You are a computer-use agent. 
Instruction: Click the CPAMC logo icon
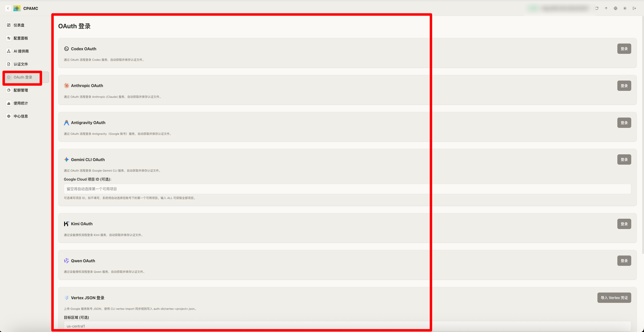tap(17, 8)
